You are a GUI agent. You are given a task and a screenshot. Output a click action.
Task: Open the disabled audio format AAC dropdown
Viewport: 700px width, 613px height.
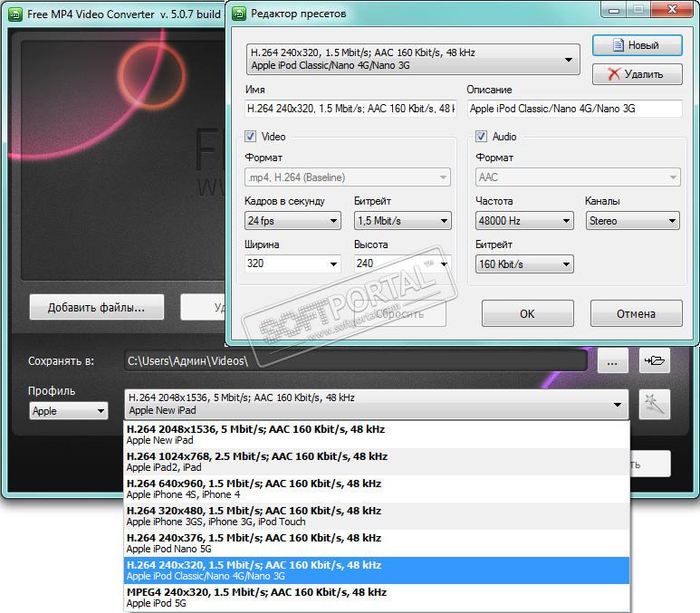point(578,177)
